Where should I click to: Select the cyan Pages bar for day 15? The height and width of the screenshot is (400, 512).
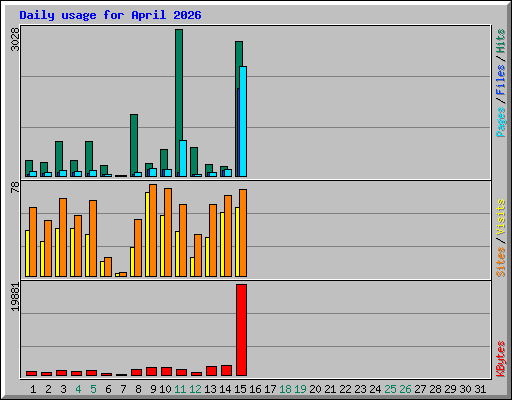(243, 122)
